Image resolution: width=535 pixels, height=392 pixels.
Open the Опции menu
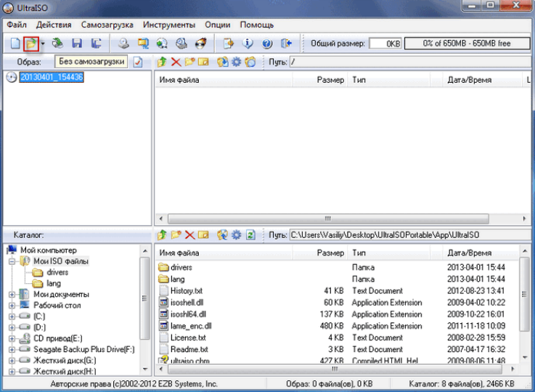(x=218, y=25)
